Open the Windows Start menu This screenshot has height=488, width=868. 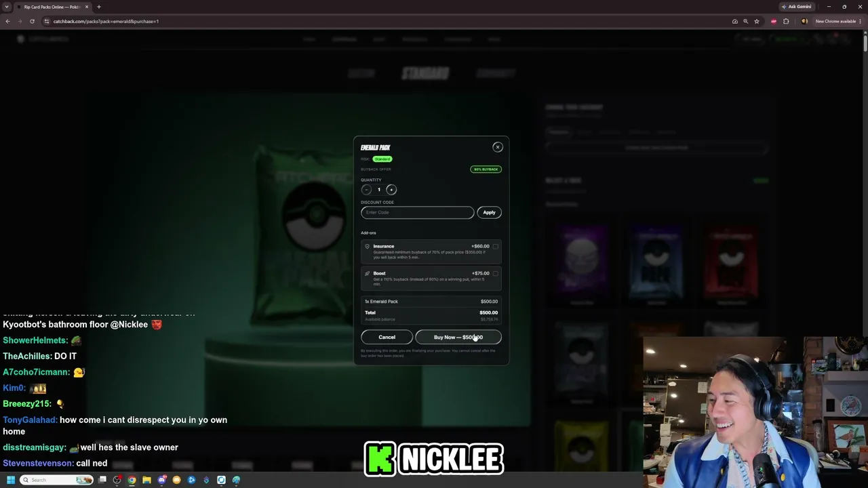[11, 480]
